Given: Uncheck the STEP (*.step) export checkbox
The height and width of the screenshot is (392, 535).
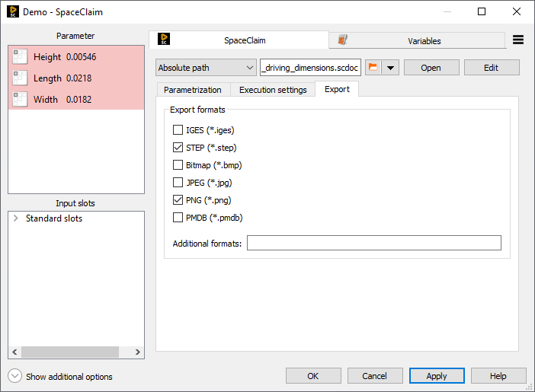Looking at the screenshot, I should click(x=178, y=147).
